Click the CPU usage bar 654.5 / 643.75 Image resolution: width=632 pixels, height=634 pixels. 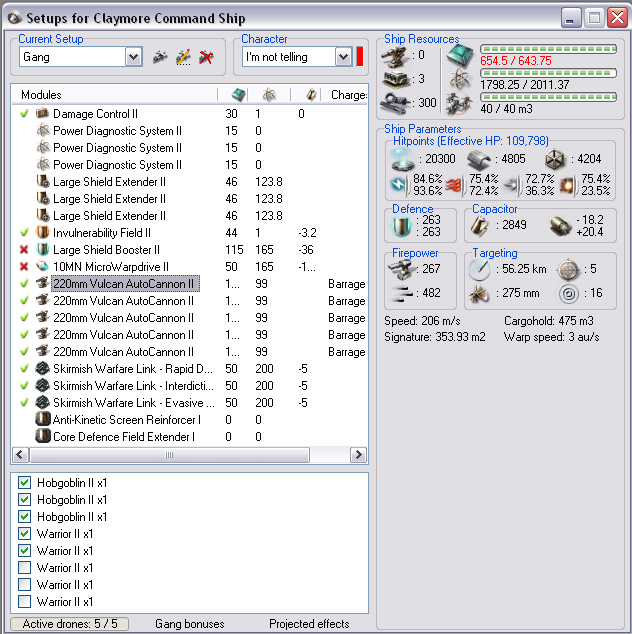point(548,49)
